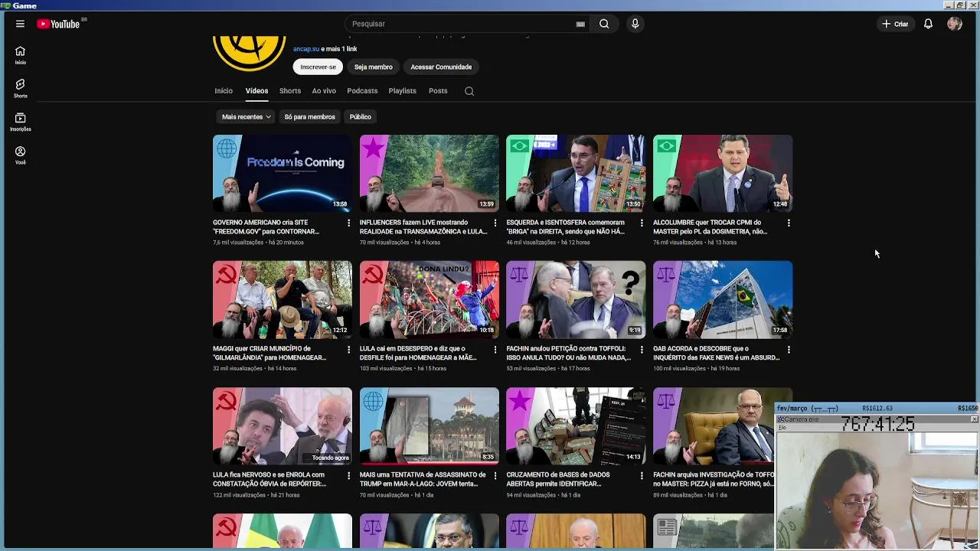
Task: Open the Podcasts channel tab
Action: tap(362, 91)
